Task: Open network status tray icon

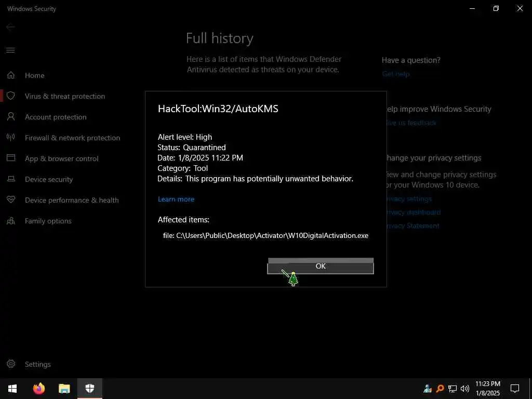Action: click(x=453, y=389)
